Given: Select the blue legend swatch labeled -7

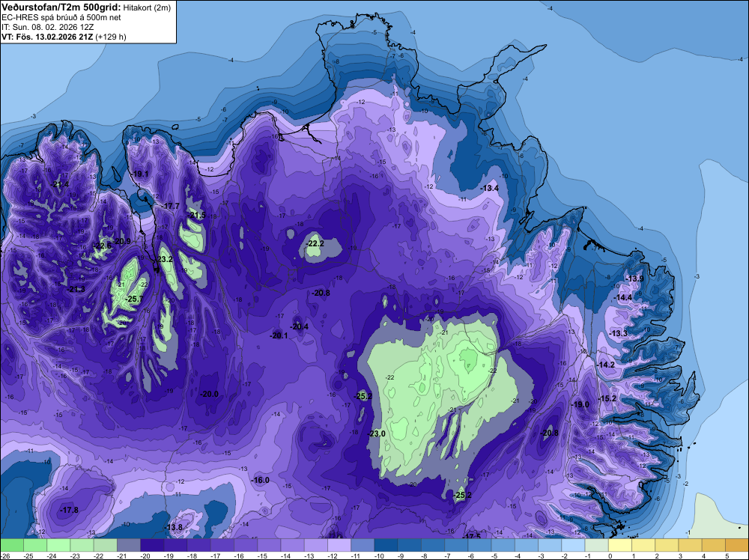Looking at the screenshot, I should pyautogui.click(x=456, y=545).
